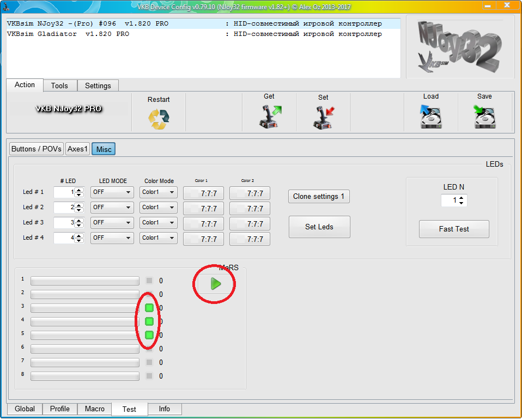The image size is (522, 420).
Task: Click the gray indicator on MaRS row 8
Action: [x=149, y=376]
